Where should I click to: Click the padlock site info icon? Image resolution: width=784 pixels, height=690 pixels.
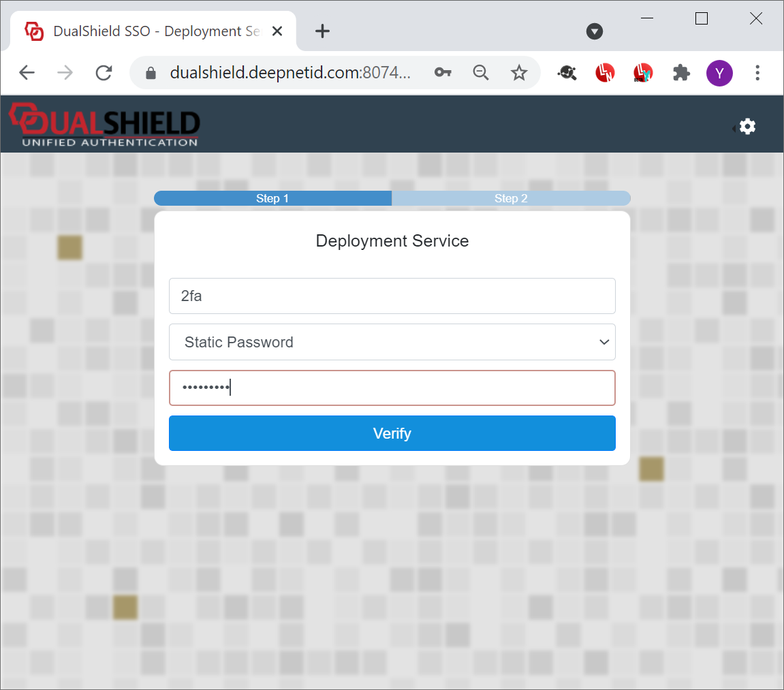[151, 73]
